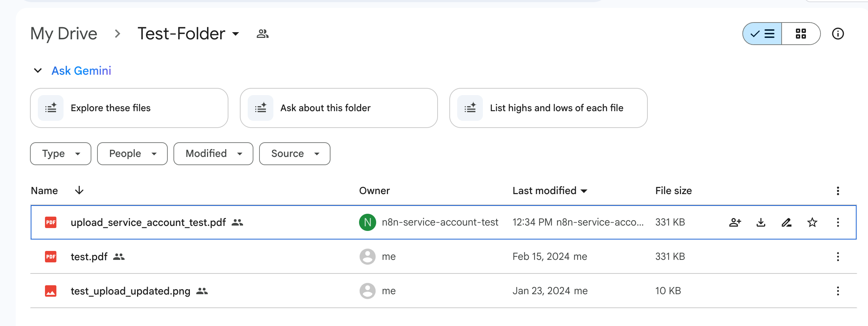
Task: Expand the Modified filter dropdown
Action: click(x=213, y=154)
